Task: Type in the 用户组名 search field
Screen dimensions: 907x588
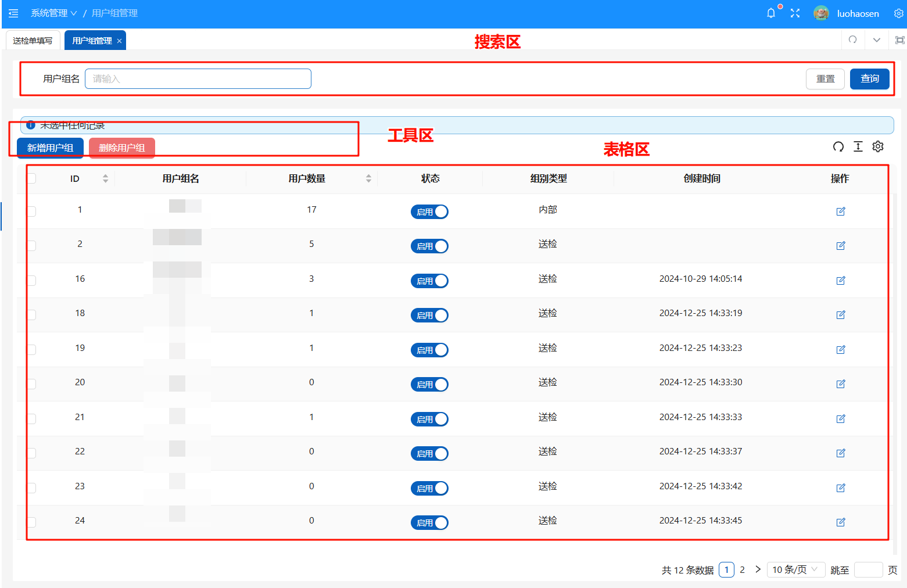Action: pos(198,79)
